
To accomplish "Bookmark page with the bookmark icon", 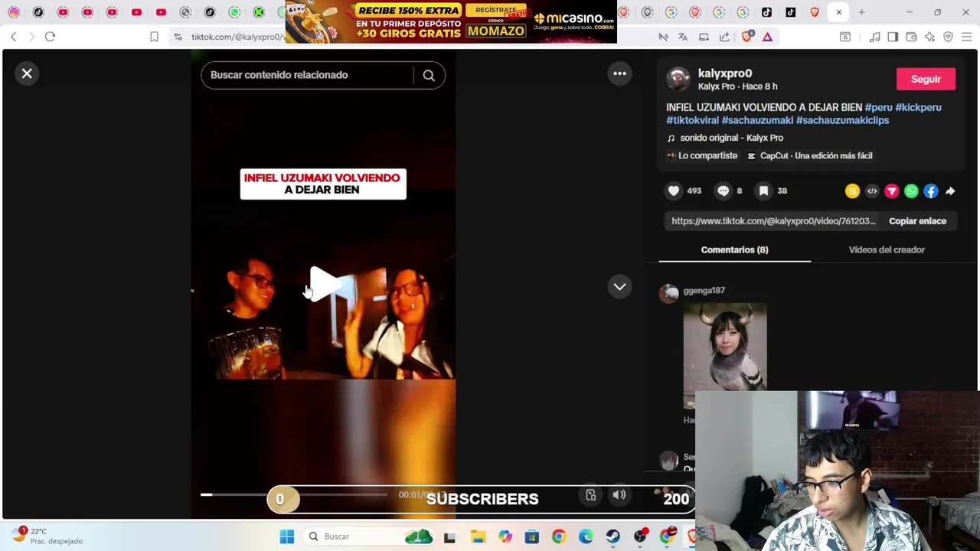I will point(154,37).
